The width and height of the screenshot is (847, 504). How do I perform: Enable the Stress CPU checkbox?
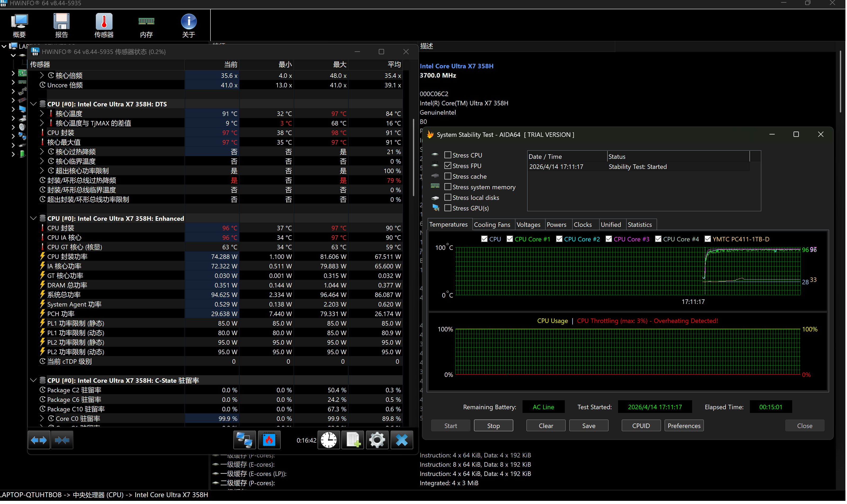point(448,155)
